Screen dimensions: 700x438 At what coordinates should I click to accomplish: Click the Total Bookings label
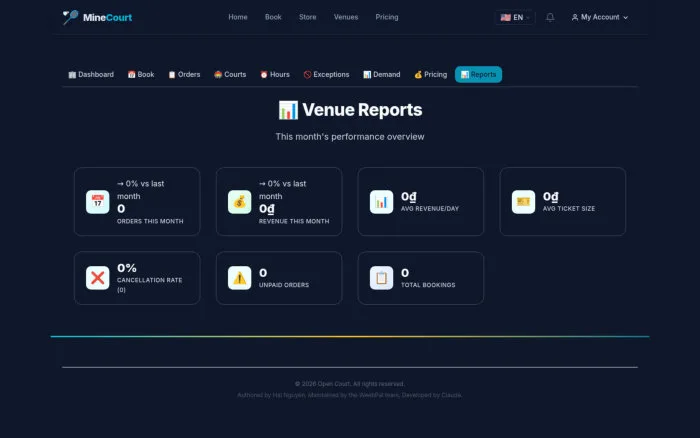click(428, 285)
